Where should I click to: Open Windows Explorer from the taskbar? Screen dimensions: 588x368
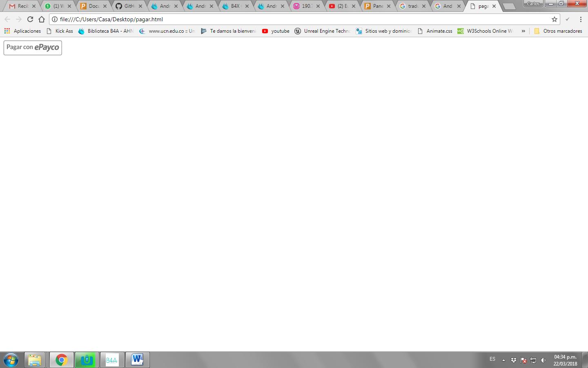click(35, 360)
